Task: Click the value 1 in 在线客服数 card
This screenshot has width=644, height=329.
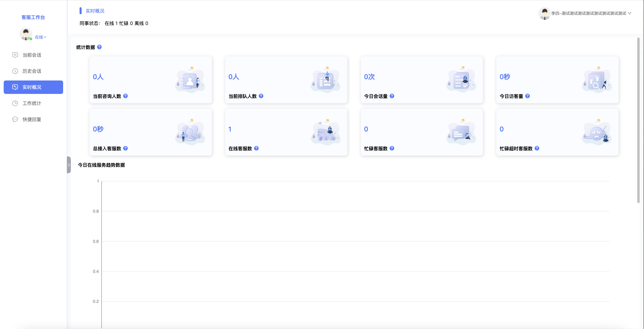Action: click(230, 129)
